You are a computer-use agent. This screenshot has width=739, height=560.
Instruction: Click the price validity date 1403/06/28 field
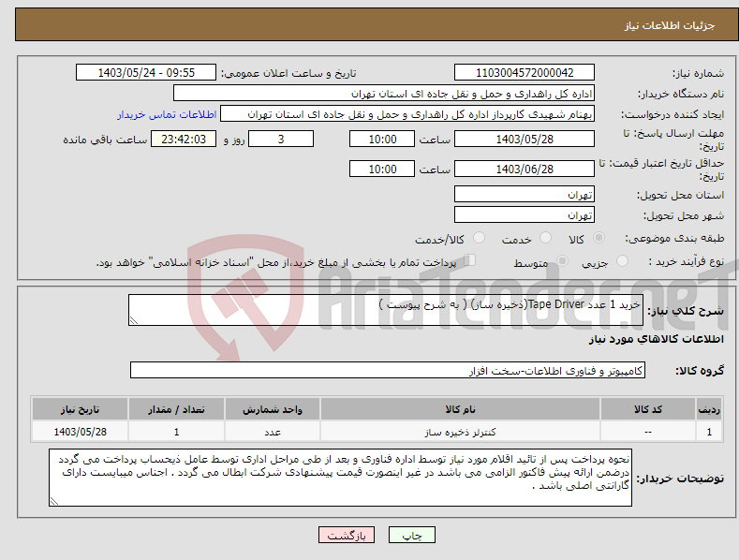[x=525, y=169]
